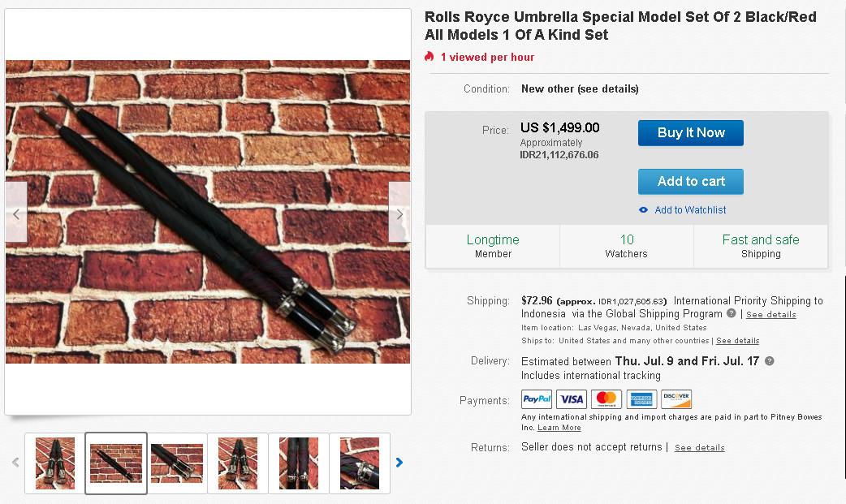
Task: Show the next set of gallery thumbnails
Action: [x=399, y=463]
